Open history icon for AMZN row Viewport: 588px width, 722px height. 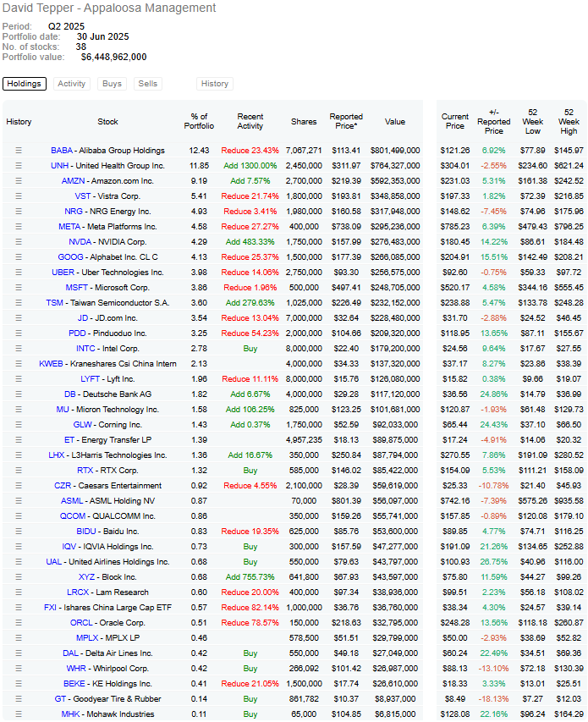[x=19, y=181]
